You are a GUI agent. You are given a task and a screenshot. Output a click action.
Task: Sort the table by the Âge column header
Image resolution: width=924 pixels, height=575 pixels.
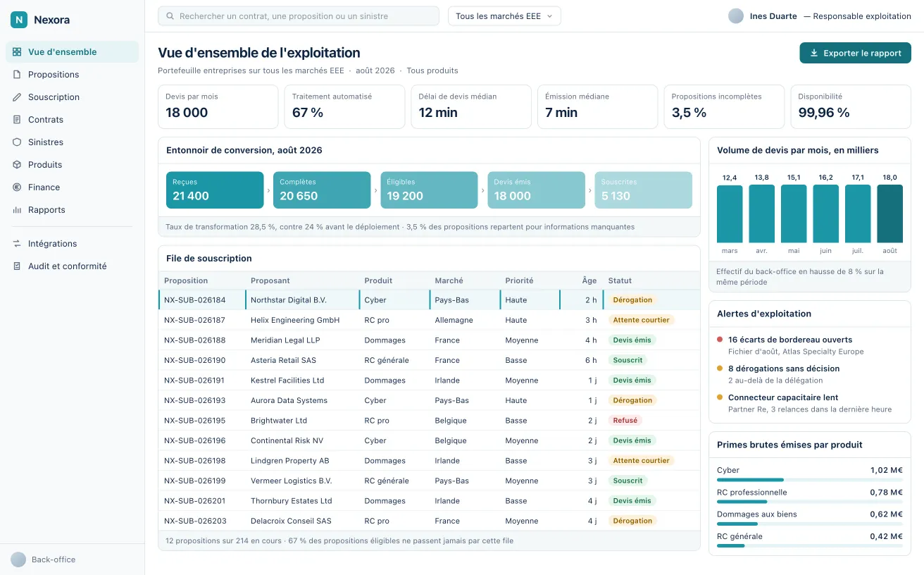589,280
